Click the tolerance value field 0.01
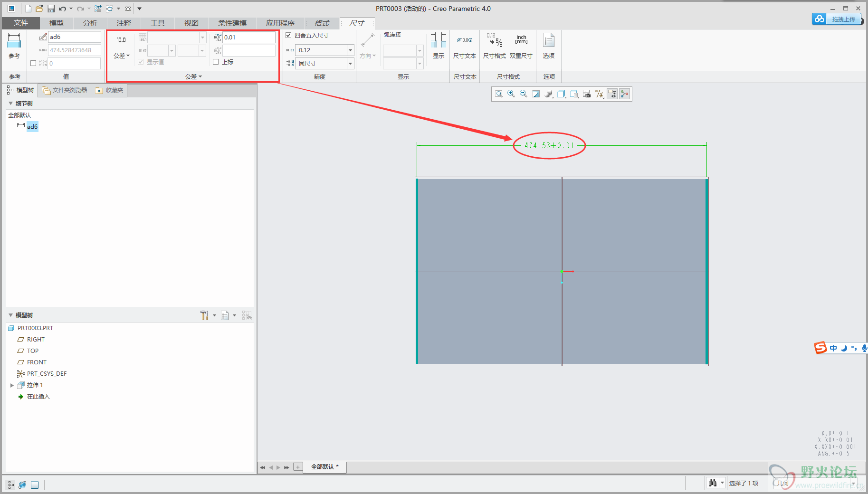This screenshot has width=868, height=494. [249, 37]
